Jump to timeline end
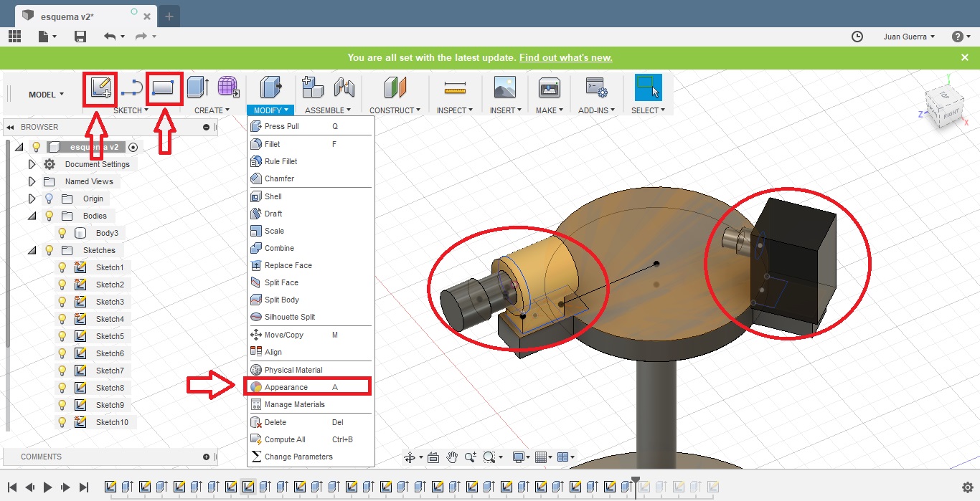This screenshot has height=501, width=980. [x=84, y=487]
